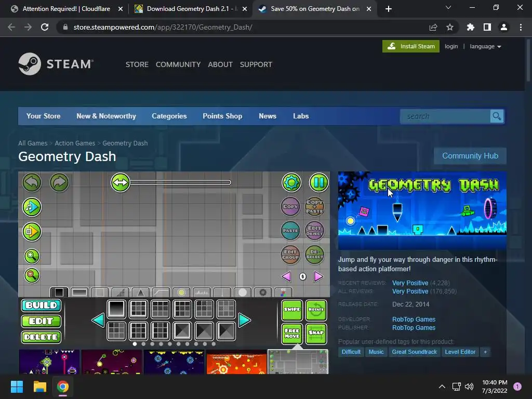Select the Level Editor tag

point(460,352)
